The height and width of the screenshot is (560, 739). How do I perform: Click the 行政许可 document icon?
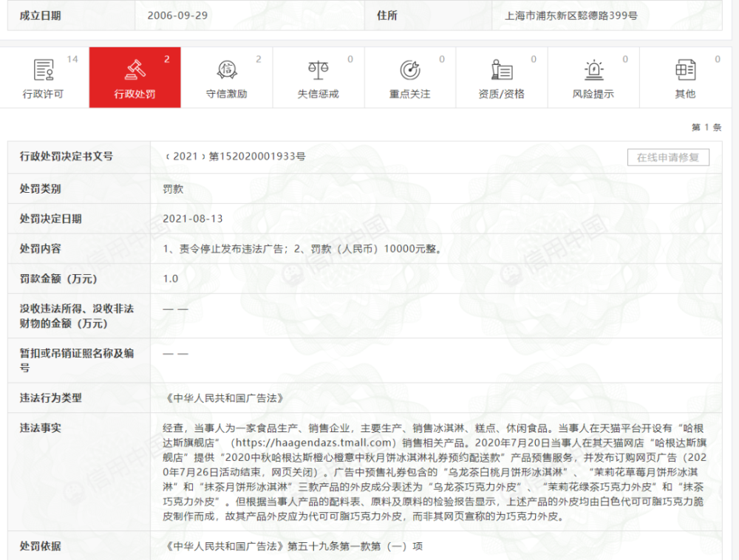[44, 70]
